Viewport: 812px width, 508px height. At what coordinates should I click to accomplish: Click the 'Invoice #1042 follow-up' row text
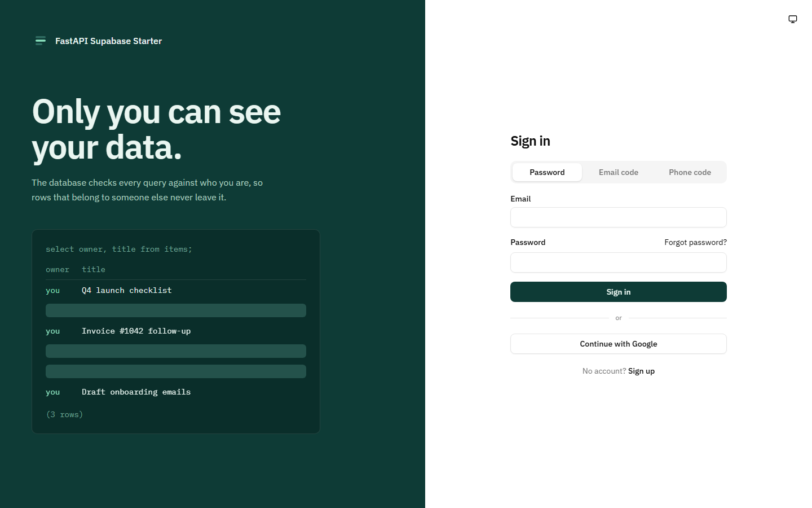tap(136, 331)
